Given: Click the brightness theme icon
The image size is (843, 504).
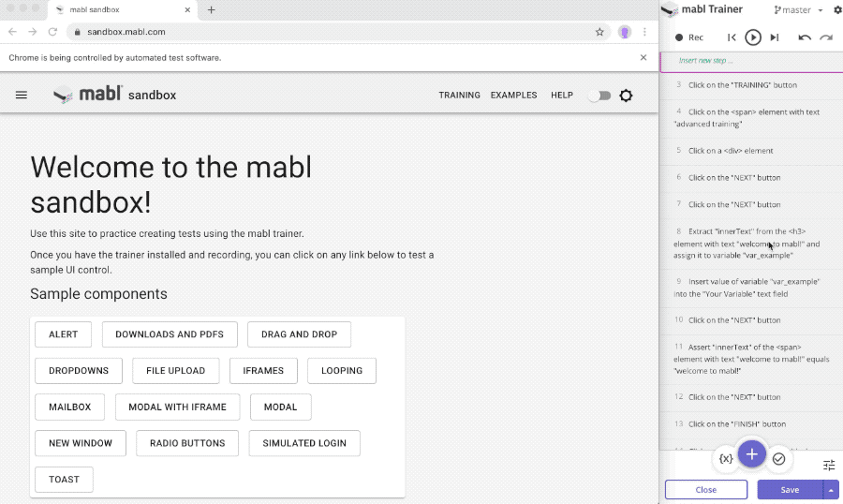Looking at the screenshot, I should 626,96.
